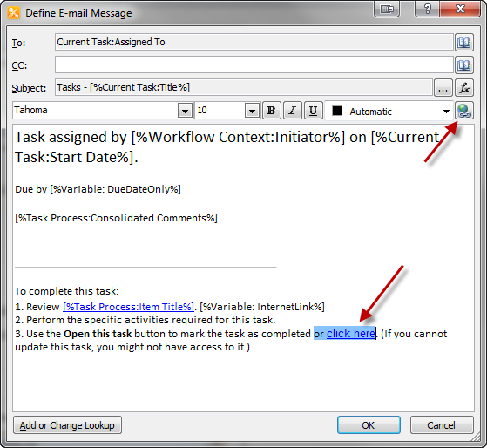Click the title bar ribbon display icon
This screenshot has height=448, width=487.
point(386,10)
